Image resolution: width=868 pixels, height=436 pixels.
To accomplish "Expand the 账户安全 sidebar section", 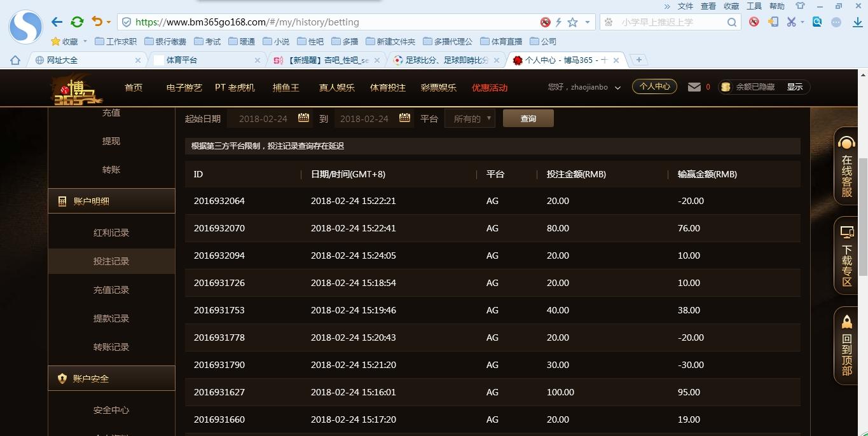I will click(111, 378).
